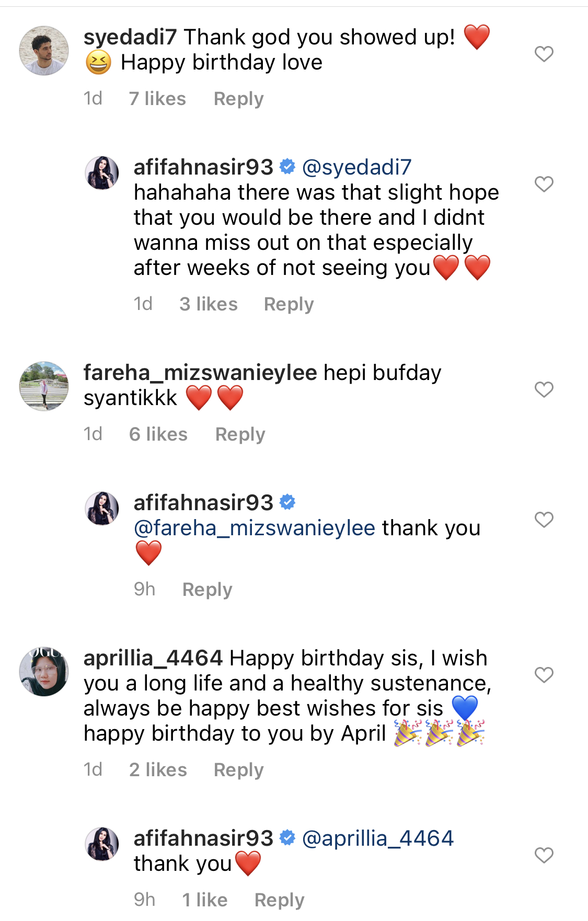Screen dimensions: 588x921
Task: Like syedadi7's birthday comment
Action: tap(544, 54)
